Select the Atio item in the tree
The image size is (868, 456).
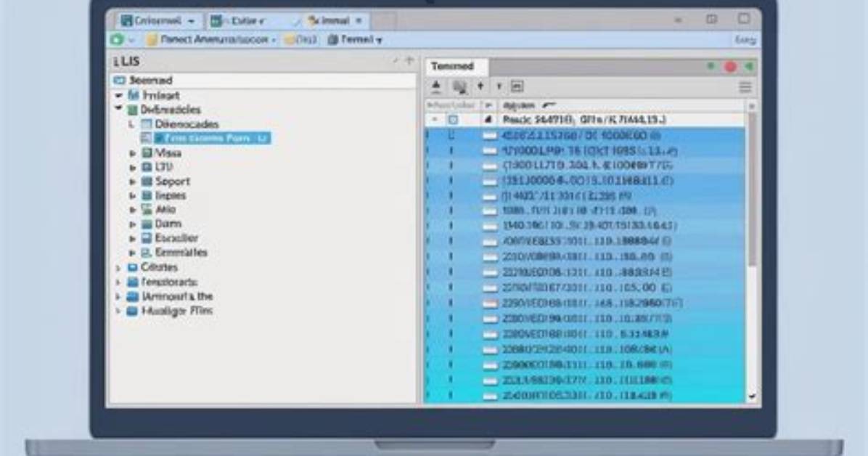coord(165,209)
